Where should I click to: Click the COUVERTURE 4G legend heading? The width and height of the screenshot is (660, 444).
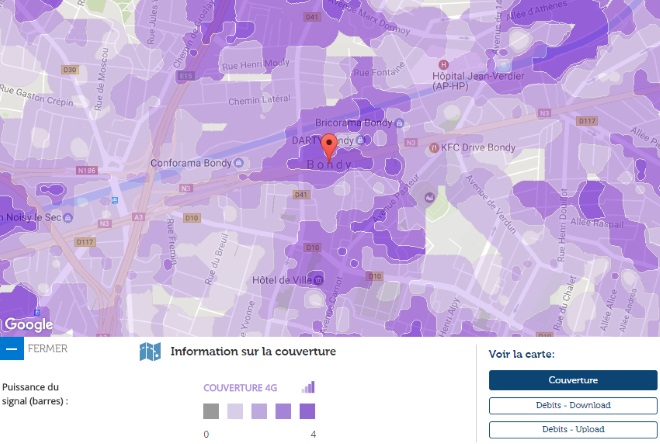(x=240, y=387)
